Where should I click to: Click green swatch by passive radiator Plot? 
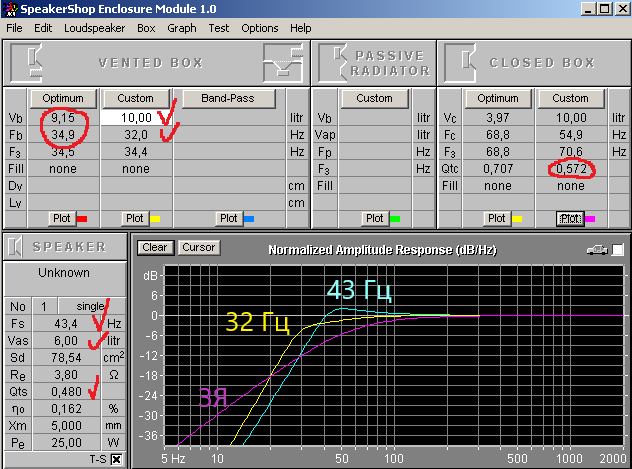tap(395, 219)
